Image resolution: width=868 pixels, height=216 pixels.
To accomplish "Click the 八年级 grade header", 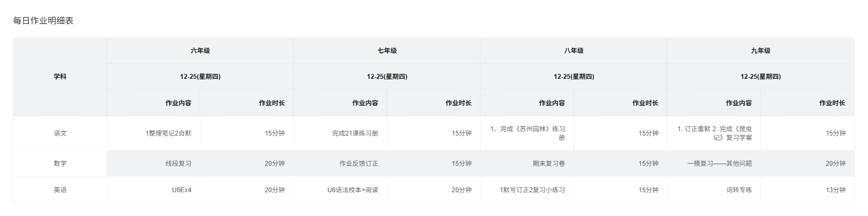I will tap(574, 51).
